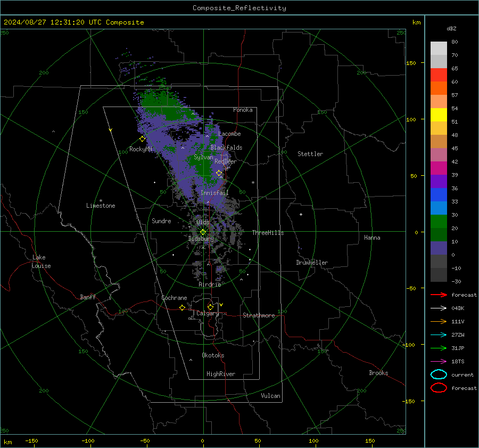This screenshot has width=479, height=448.
Task: Click the magenta 42 dBZ color swatch
Action: coord(439,168)
